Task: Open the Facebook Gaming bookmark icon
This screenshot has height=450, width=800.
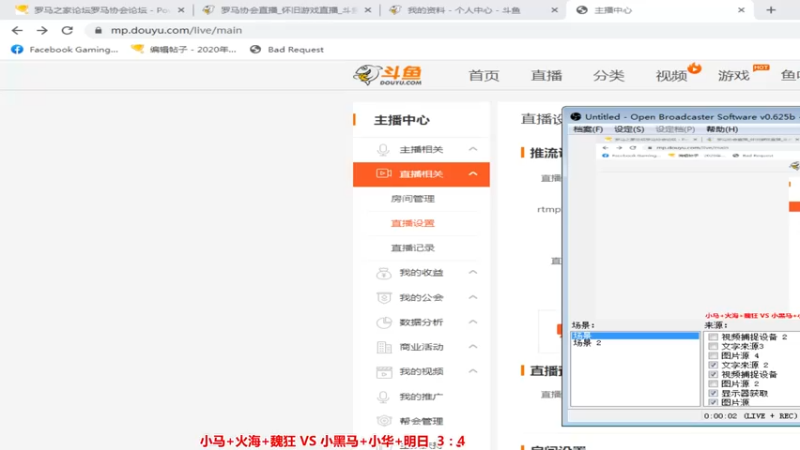Action: click(x=17, y=49)
